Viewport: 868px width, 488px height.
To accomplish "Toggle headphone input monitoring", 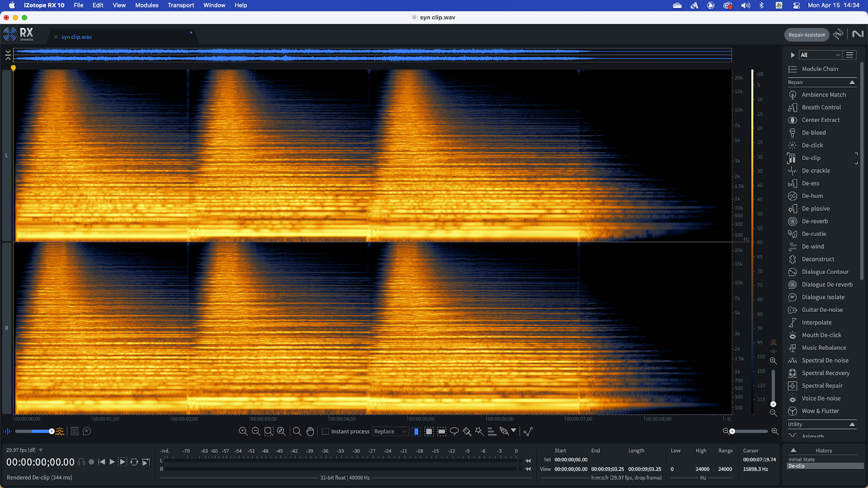I will point(81,462).
